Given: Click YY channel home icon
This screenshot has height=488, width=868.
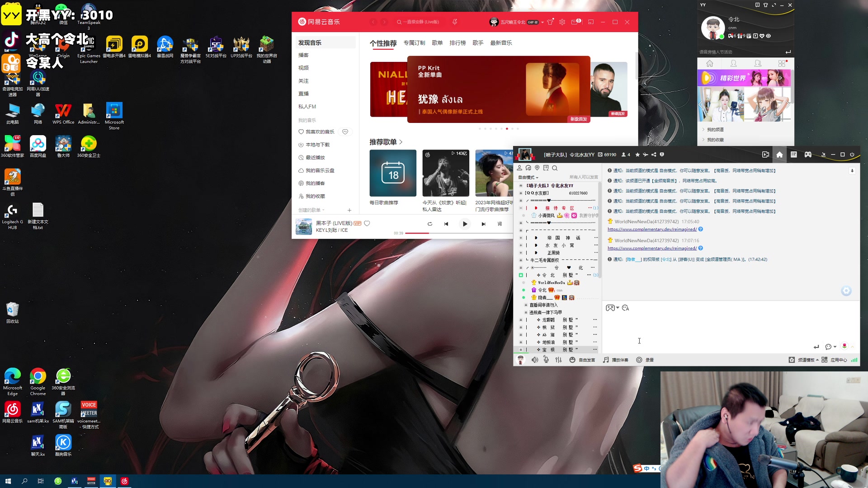Looking at the screenshot, I should [779, 155].
